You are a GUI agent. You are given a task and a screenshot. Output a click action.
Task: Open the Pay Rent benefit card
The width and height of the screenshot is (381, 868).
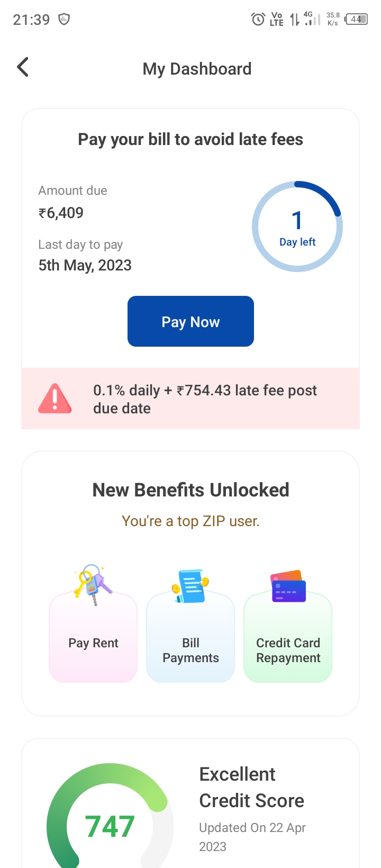(93, 643)
